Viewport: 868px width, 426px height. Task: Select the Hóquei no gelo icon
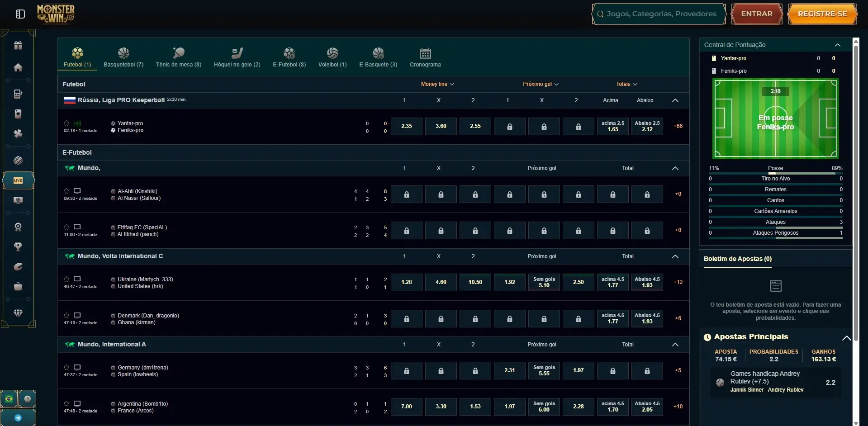coord(237,52)
